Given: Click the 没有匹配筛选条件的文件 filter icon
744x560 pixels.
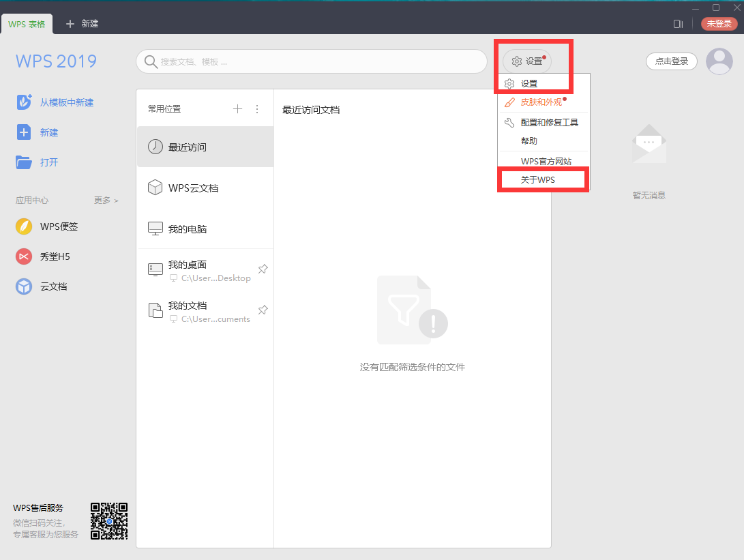Looking at the screenshot, I should click(x=413, y=310).
